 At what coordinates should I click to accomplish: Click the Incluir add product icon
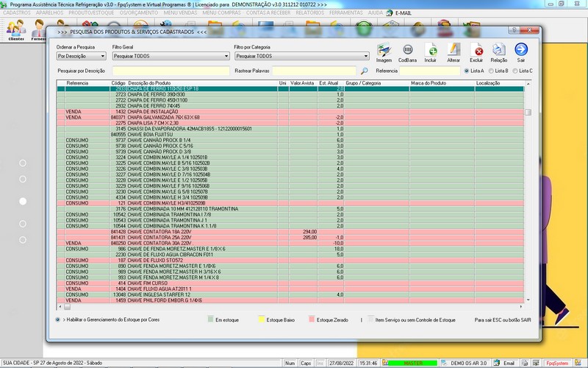point(431,51)
